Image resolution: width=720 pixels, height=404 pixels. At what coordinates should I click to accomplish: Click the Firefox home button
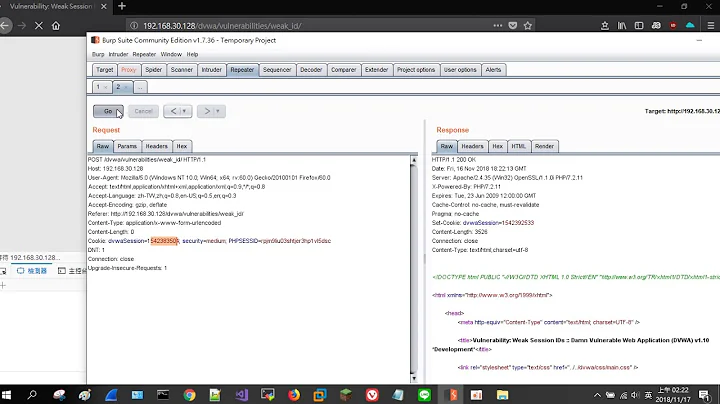[56, 26]
